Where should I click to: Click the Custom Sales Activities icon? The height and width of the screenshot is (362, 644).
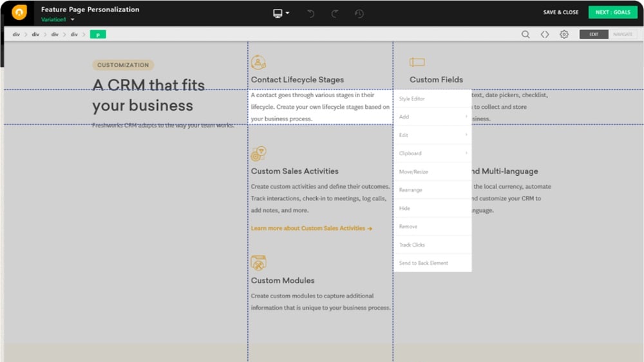pyautogui.click(x=258, y=154)
